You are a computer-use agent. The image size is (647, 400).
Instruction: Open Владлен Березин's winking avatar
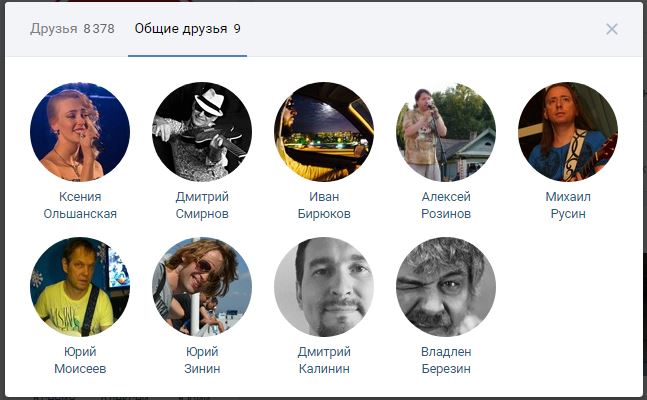click(446, 286)
